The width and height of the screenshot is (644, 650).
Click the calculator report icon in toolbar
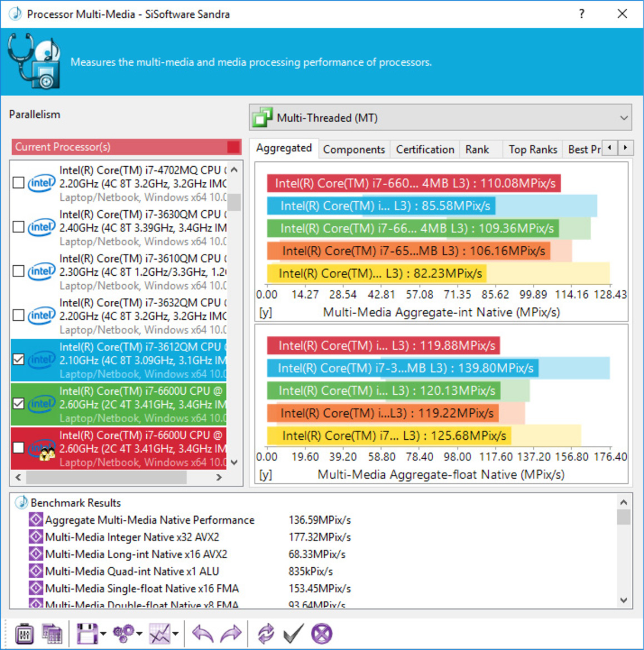[52, 633]
